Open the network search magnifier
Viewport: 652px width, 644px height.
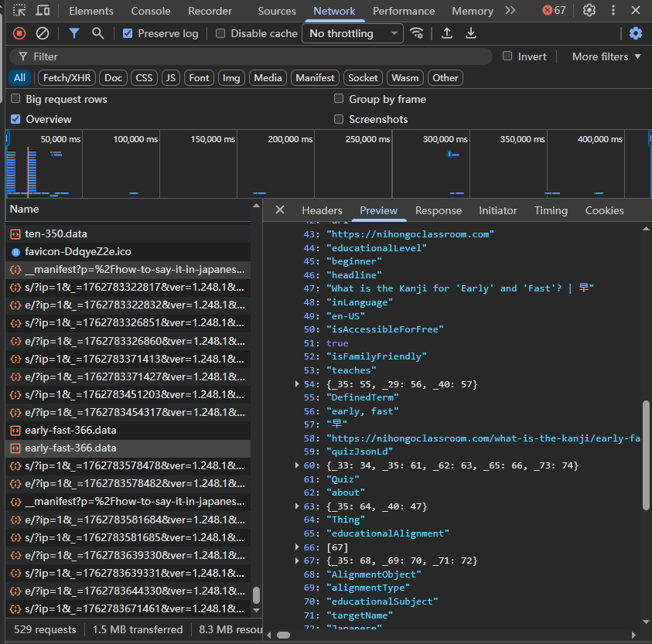(98, 33)
